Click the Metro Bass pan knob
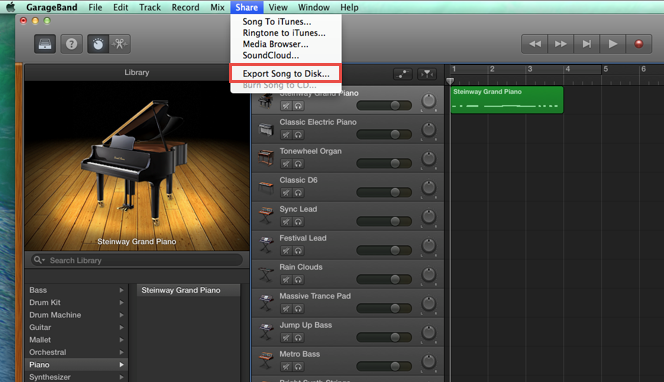The image size is (664, 382). tap(429, 361)
